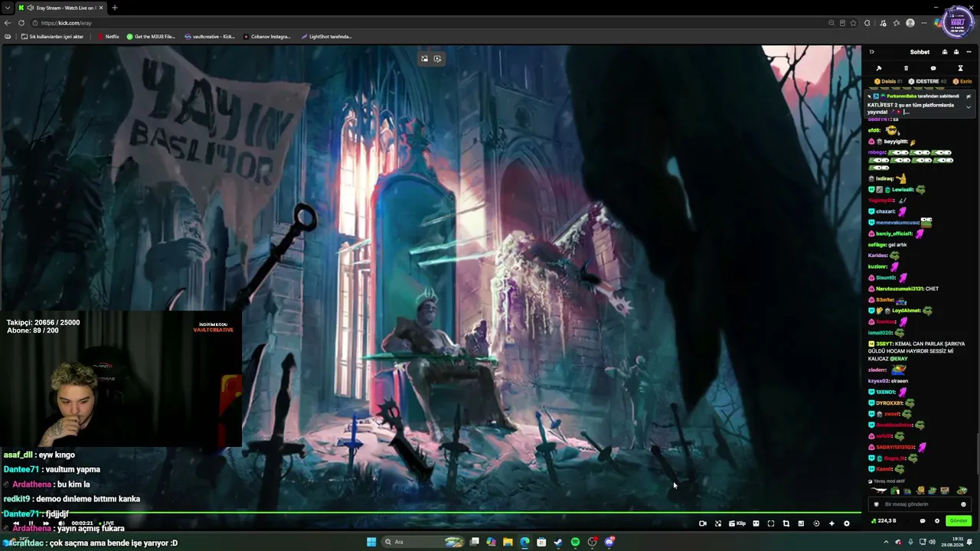Click the first gift icon in chat header
This screenshot has height=551, width=980.
pos(944,52)
